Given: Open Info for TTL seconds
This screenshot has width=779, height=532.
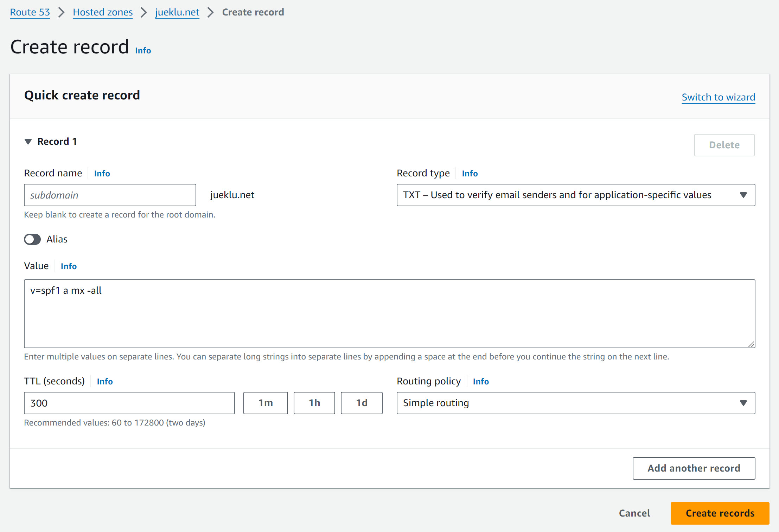Looking at the screenshot, I should coord(105,382).
